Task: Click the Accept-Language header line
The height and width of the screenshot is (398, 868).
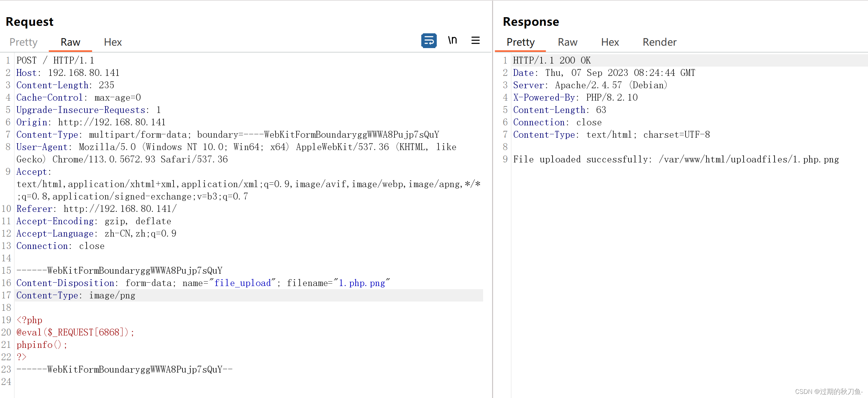Action: pos(97,234)
